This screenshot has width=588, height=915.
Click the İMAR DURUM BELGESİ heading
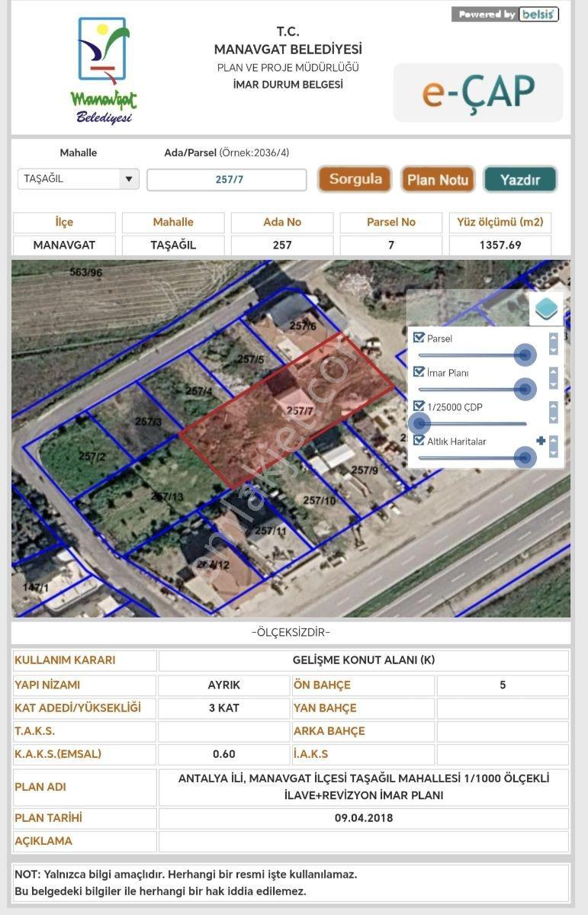coord(288,85)
